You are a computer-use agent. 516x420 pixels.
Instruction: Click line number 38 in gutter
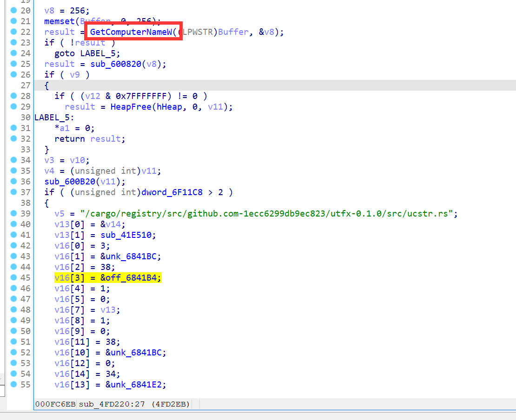pyautogui.click(x=26, y=203)
